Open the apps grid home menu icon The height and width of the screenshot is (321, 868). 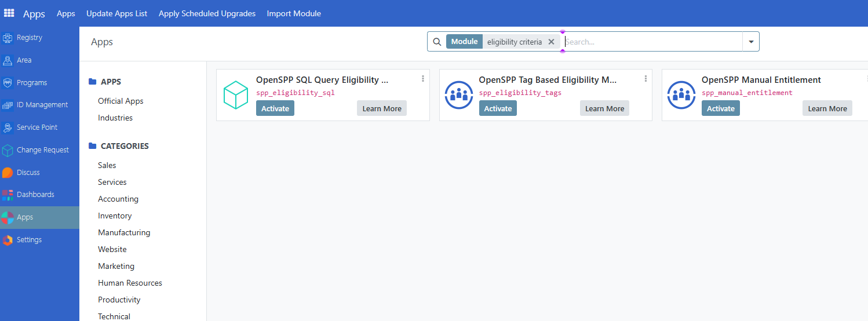[x=9, y=13]
